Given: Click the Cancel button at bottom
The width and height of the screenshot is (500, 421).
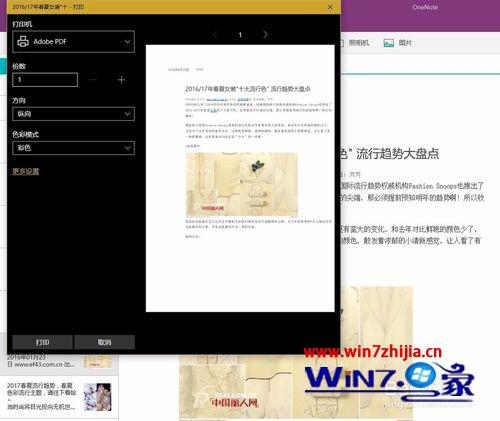Looking at the screenshot, I should [104, 342].
